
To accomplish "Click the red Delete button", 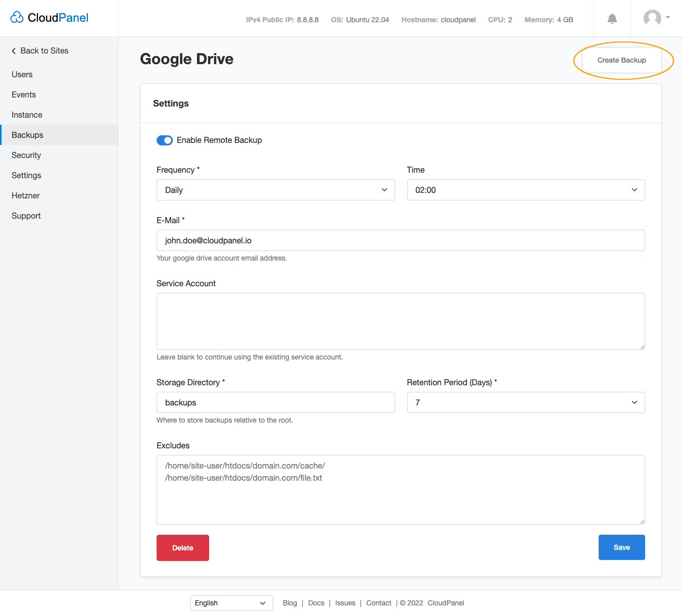I will pyautogui.click(x=182, y=547).
